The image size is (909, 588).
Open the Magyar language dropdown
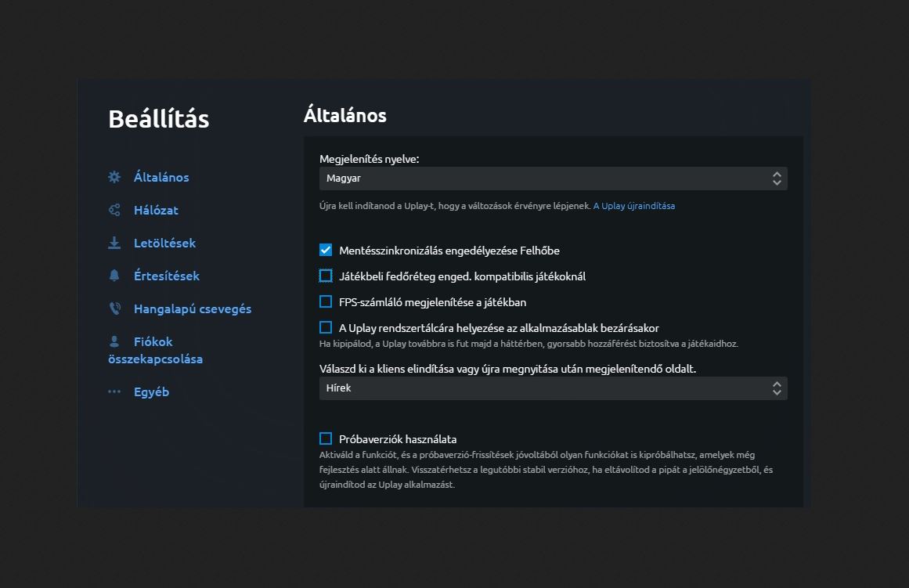pos(553,179)
